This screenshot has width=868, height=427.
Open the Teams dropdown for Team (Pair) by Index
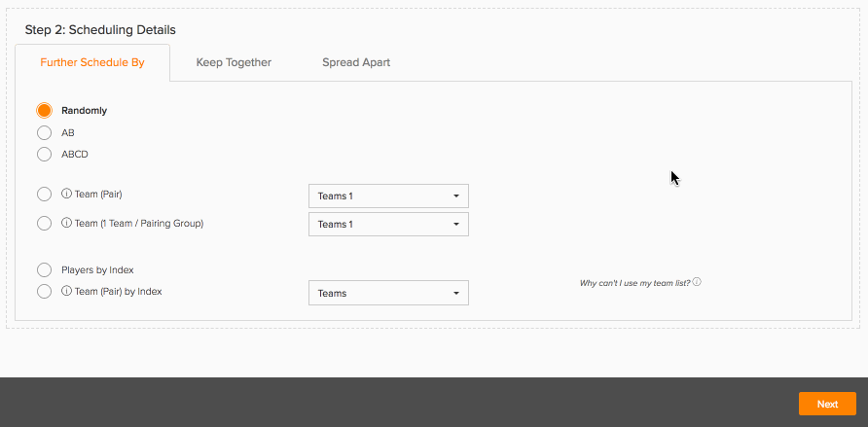click(388, 293)
